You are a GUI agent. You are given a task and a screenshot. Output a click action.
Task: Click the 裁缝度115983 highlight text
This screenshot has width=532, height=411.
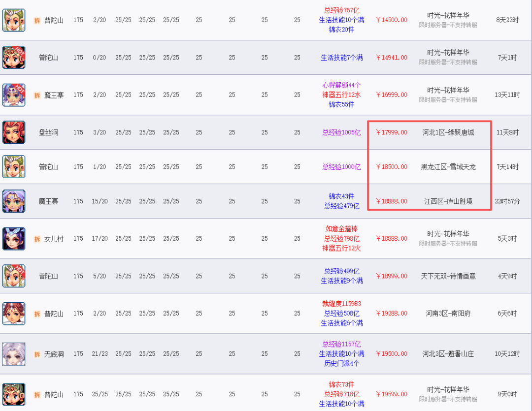click(x=341, y=304)
